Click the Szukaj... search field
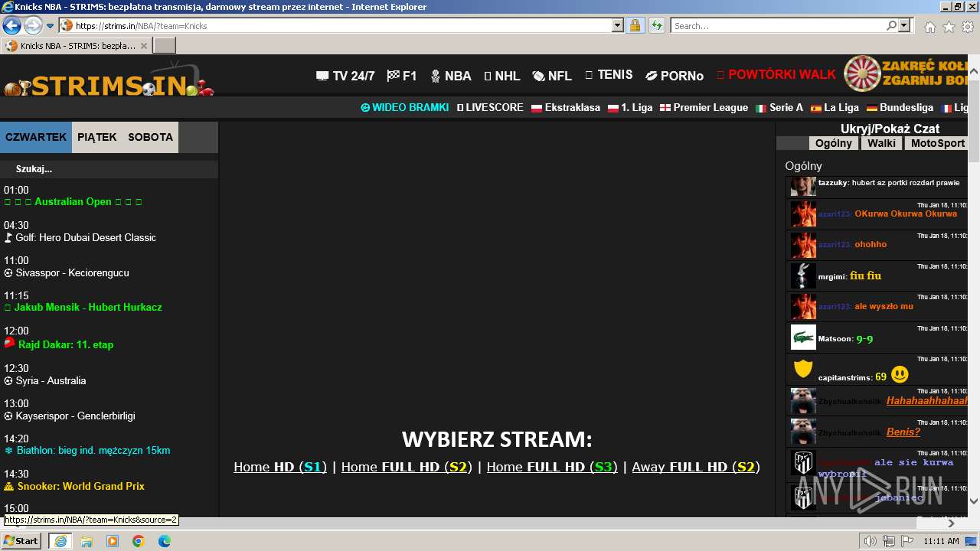 click(109, 168)
